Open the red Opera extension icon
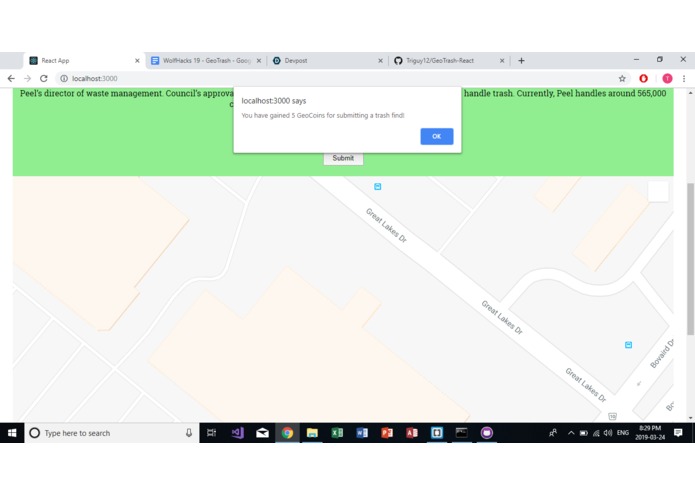Viewport: 695px width, 494px height. (x=644, y=78)
